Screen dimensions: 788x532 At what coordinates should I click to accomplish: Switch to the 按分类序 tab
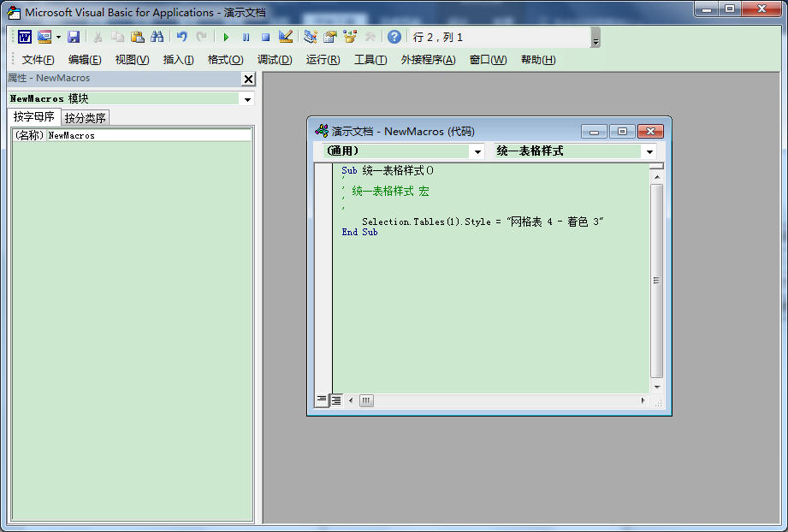pos(85,118)
